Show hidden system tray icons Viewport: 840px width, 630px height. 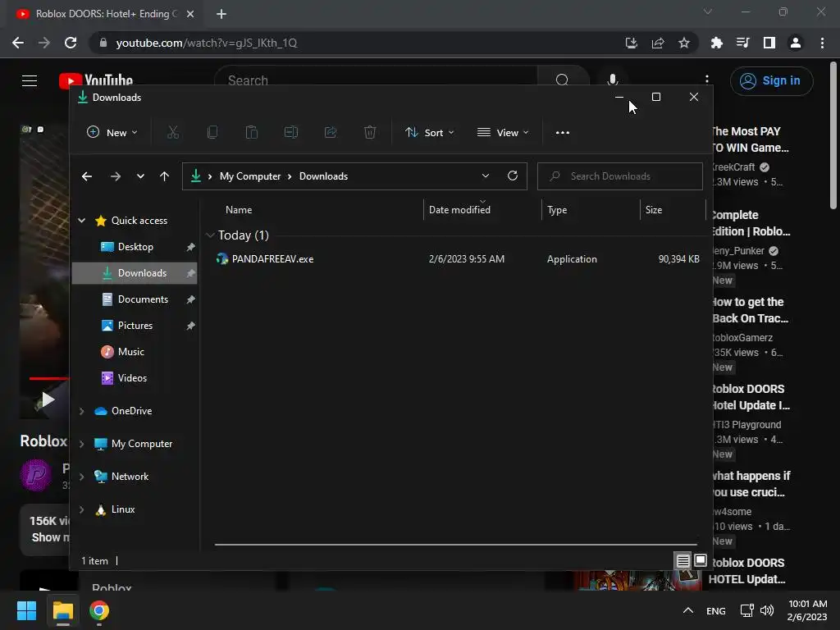(x=688, y=610)
